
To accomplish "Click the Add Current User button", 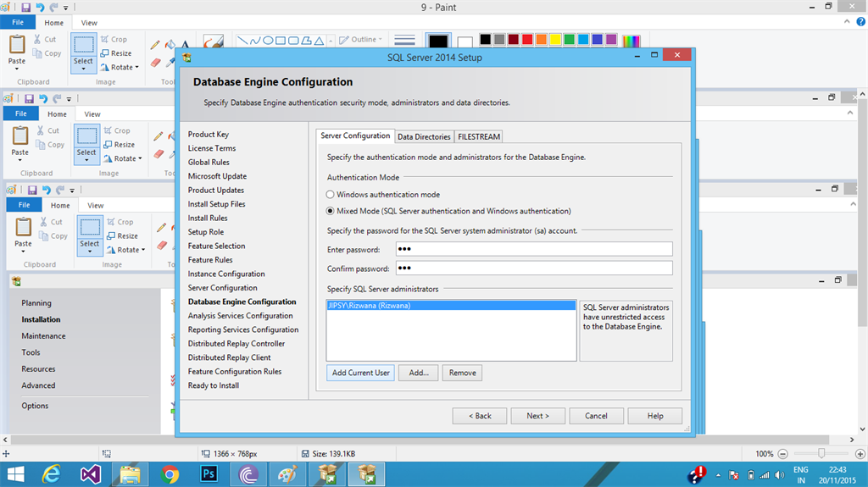I will point(361,373).
